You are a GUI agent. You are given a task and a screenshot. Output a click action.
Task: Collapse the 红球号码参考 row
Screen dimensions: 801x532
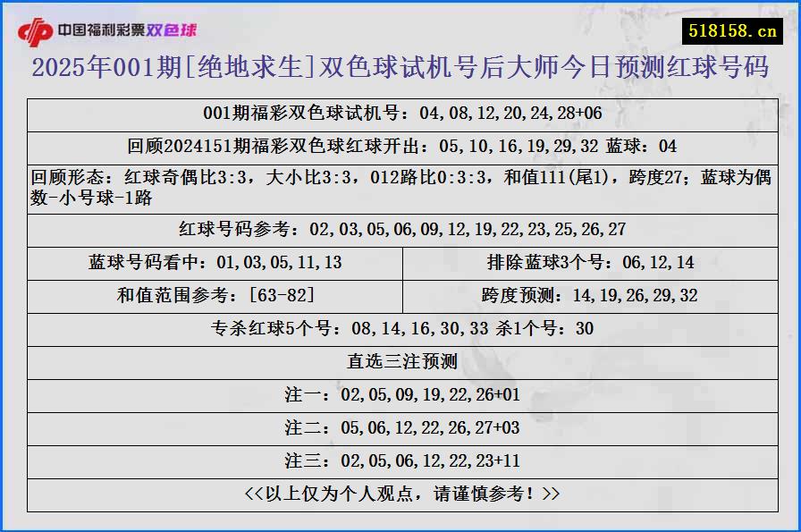pyautogui.click(x=400, y=229)
